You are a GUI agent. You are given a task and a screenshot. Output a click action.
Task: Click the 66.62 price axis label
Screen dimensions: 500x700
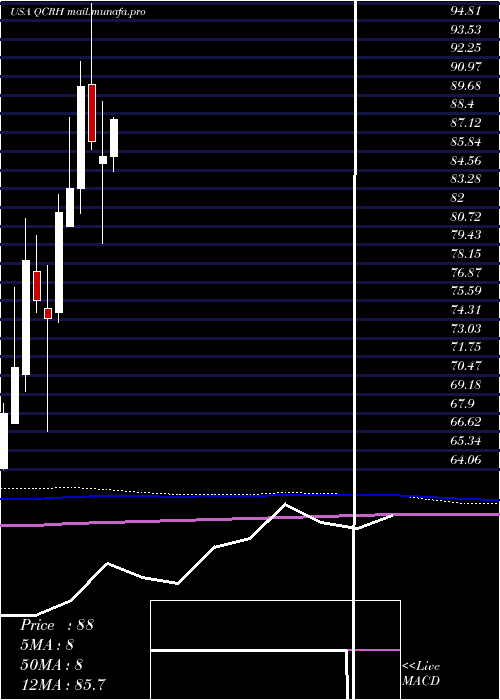click(466, 422)
